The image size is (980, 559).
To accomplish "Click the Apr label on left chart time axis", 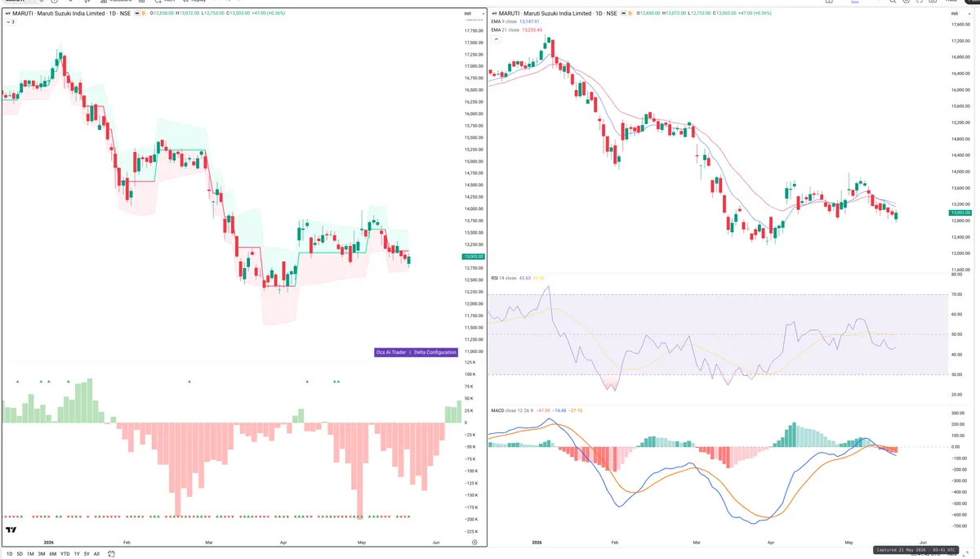I will 283,542.
